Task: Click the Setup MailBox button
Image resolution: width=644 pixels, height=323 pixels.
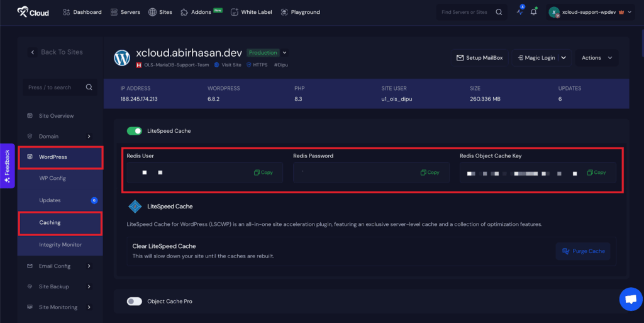Action: tap(479, 58)
